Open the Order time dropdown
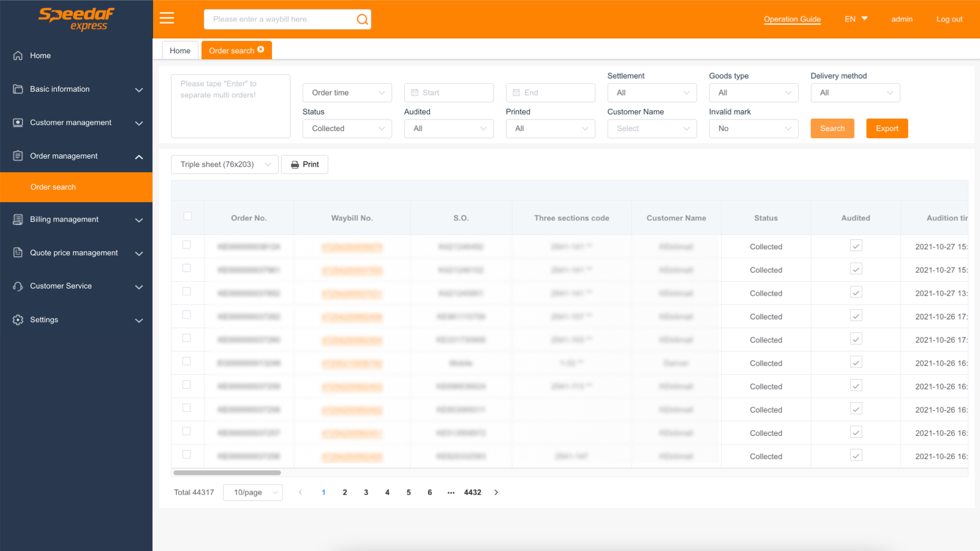This screenshot has height=551, width=980. [347, 92]
